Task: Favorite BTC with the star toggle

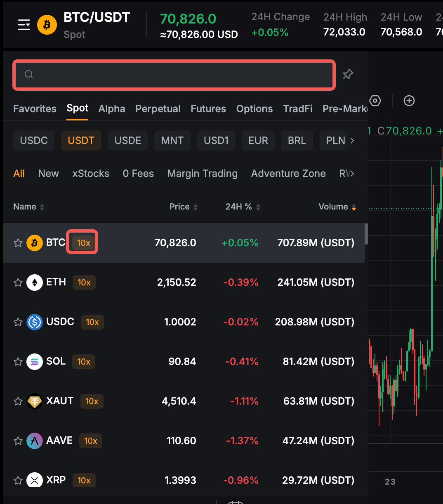Action: click(x=18, y=243)
